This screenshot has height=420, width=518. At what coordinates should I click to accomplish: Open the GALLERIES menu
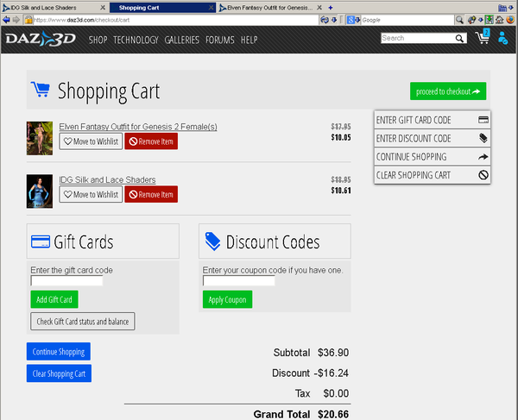tap(181, 40)
